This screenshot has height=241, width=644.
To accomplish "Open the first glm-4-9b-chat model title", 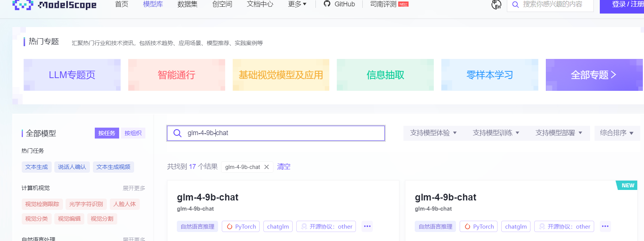I will [x=208, y=197].
